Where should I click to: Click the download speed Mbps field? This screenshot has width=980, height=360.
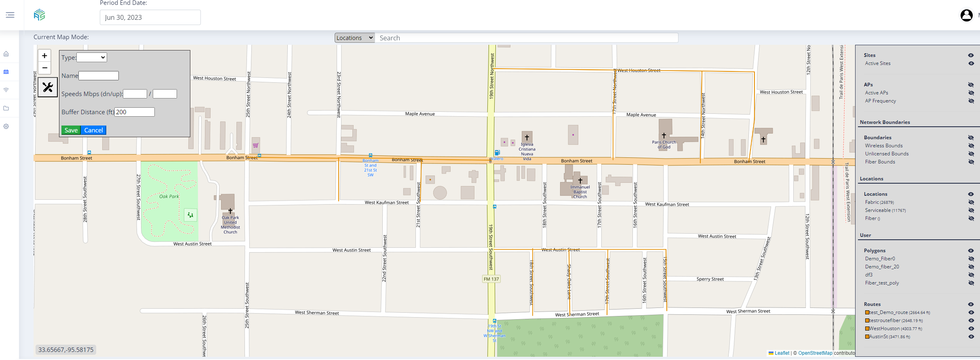pos(135,94)
